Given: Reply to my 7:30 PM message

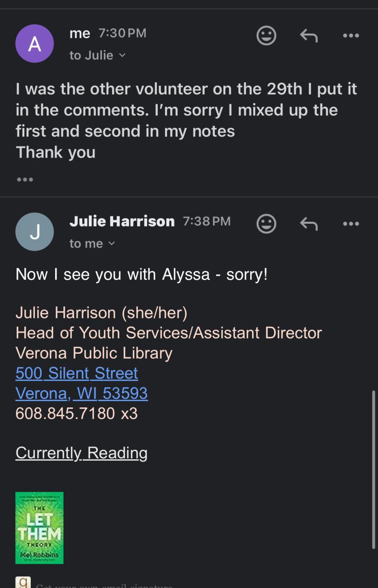Looking at the screenshot, I should pyautogui.click(x=309, y=35).
